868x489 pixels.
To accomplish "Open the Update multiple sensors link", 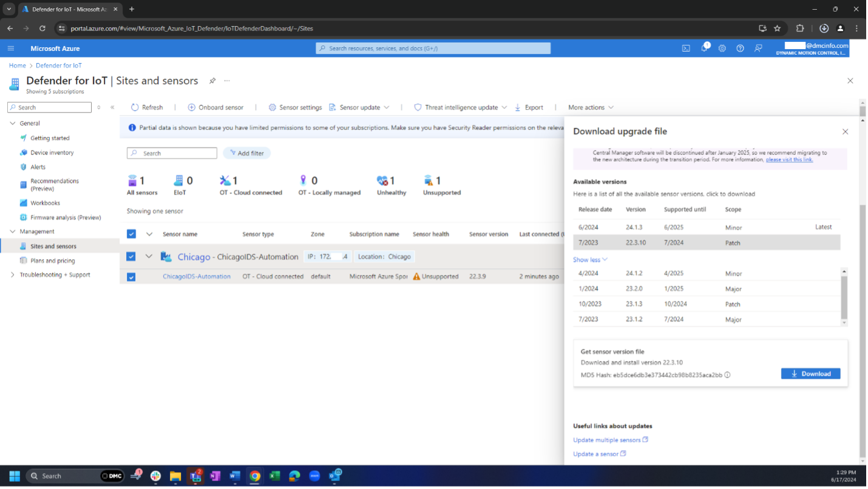I will 611,440.
